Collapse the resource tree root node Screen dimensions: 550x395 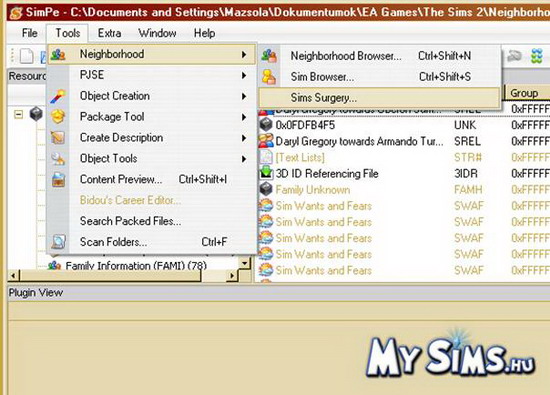click(19, 114)
